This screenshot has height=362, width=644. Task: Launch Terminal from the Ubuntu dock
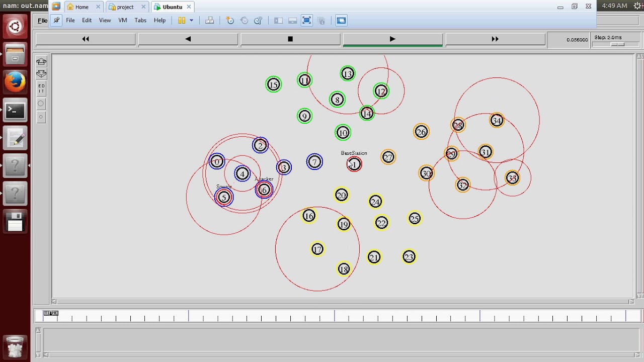coord(15,111)
